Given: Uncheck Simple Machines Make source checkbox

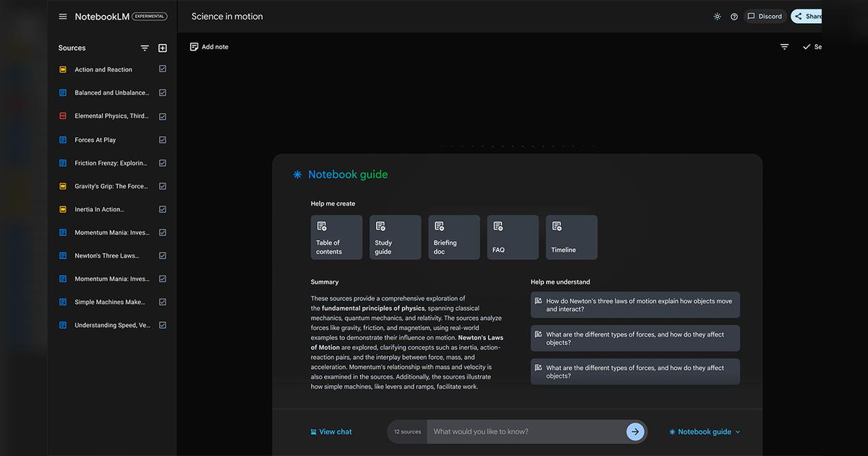Looking at the screenshot, I should (163, 302).
